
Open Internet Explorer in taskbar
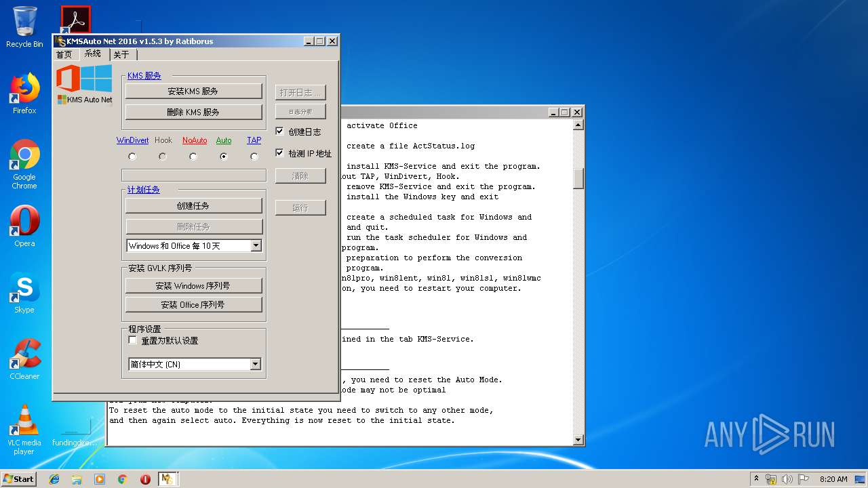(x=54, y=479)
